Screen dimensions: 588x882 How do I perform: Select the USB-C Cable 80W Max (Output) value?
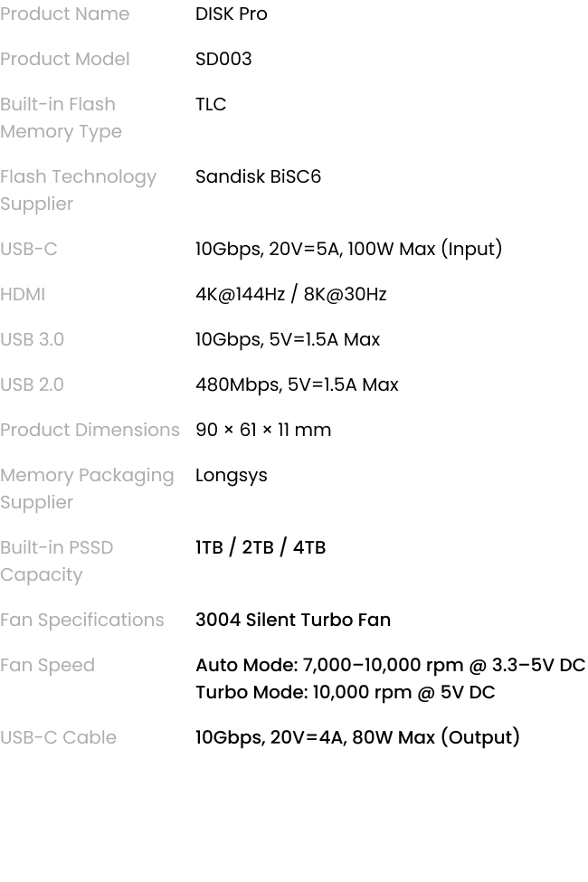(357, 737)
